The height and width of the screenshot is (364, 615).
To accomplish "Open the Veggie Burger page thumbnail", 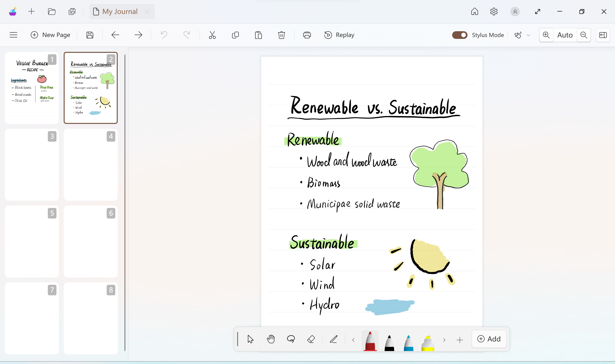I will click(x=32, y=88).
